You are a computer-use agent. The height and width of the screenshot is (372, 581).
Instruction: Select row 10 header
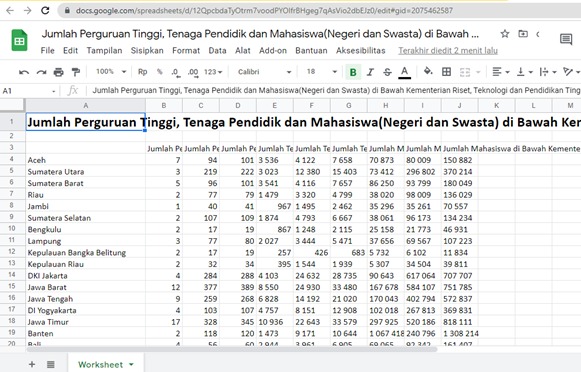click(12, 229)
